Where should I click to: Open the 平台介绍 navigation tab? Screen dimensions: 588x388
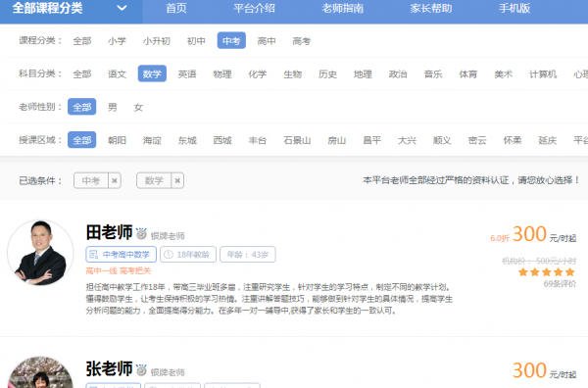[x=254, y=8]
